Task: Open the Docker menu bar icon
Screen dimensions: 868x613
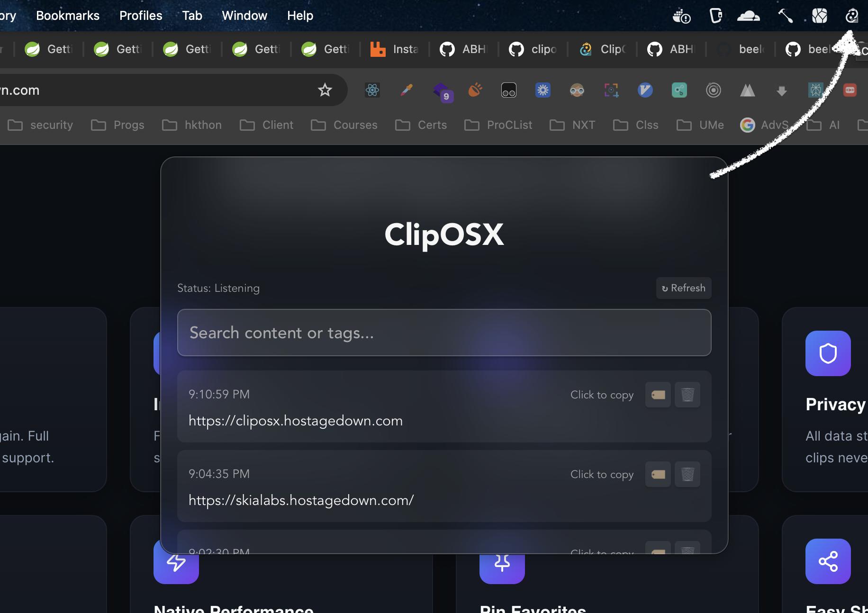Action: (x=681, y=16)
